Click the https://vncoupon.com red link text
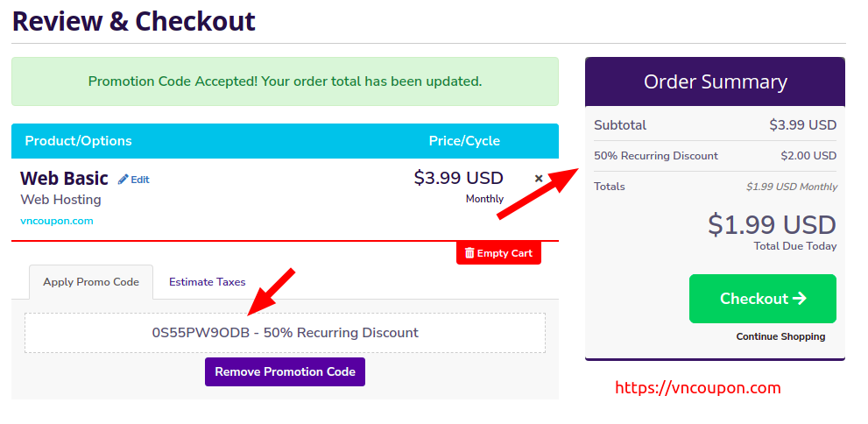Viewport: 868px width, 424px height. [x=698, y=387]
